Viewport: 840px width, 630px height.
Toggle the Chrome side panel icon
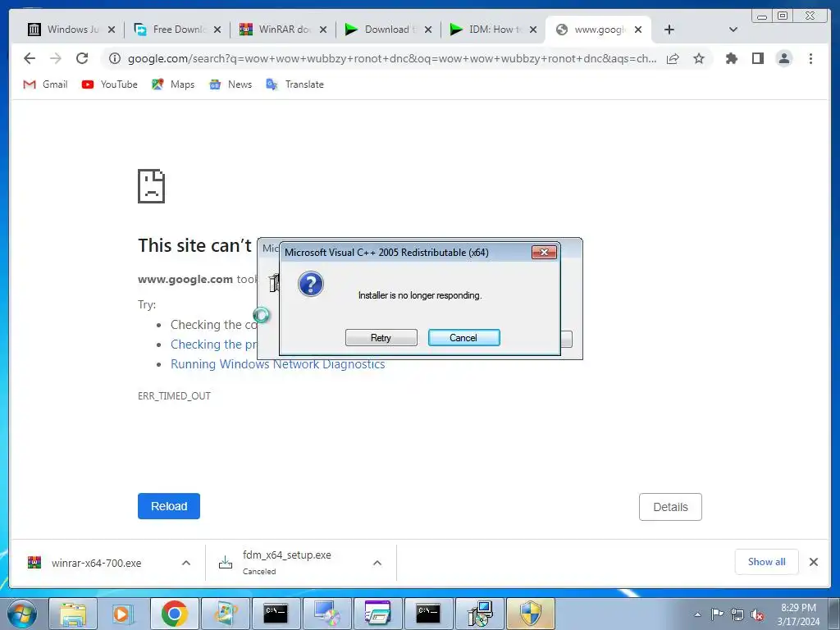[x=757, y=58]
